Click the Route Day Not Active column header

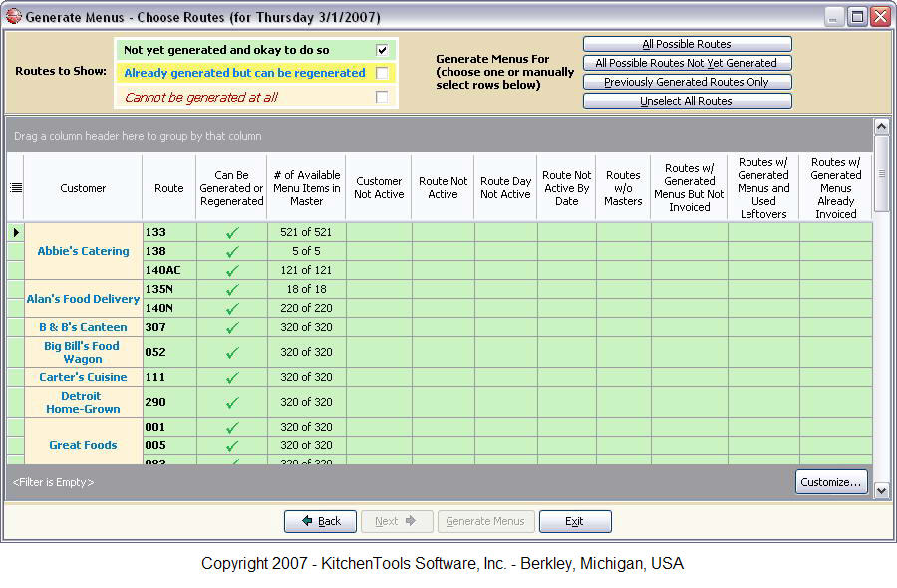click(x=505, y=188)
